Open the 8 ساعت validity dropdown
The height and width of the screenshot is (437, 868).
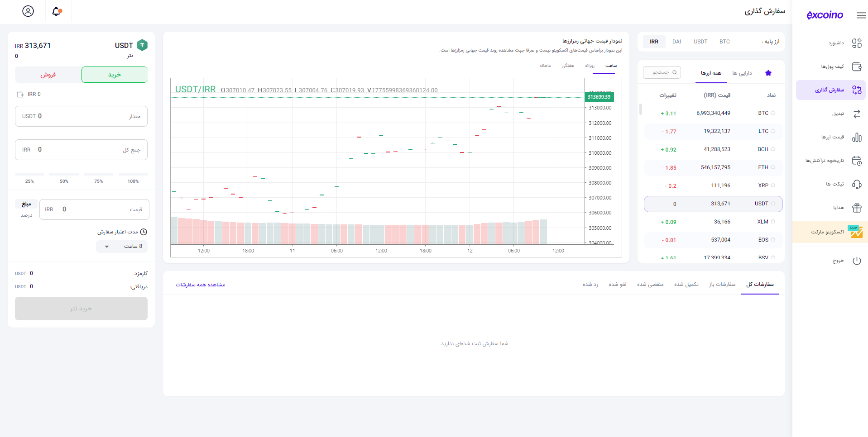tap(122, 247)
